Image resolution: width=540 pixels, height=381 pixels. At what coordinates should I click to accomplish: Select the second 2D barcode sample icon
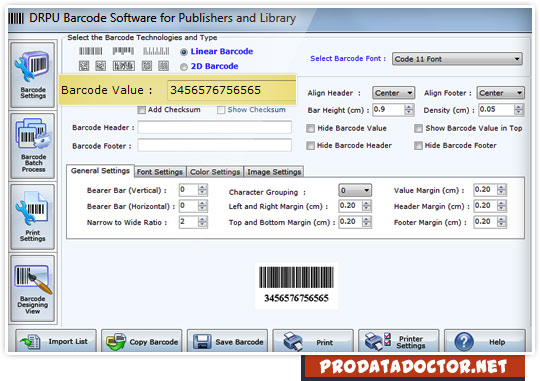click(x=101, y=65)
